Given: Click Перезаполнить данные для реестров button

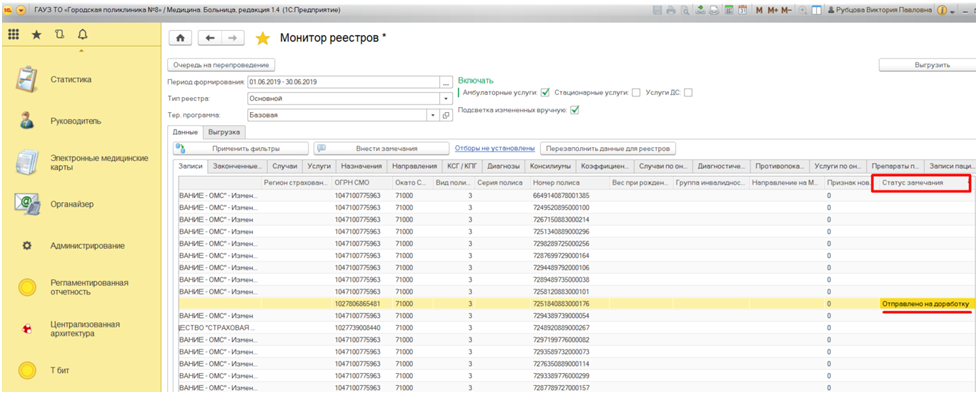Looking at the screenshot, I should point(608,148).
